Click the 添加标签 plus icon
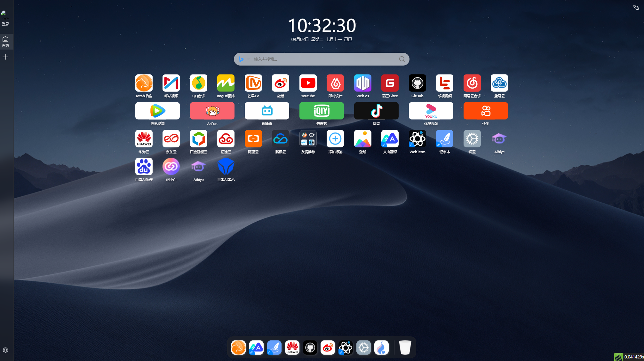Image resolution: width=644 pixels, height=361 pixels. 335,139
